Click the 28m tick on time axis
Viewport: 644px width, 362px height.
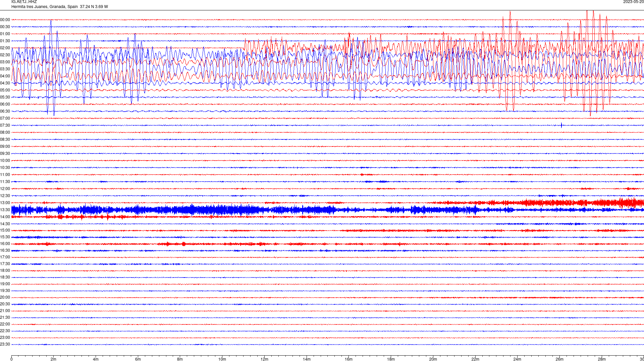click(602, 359)
